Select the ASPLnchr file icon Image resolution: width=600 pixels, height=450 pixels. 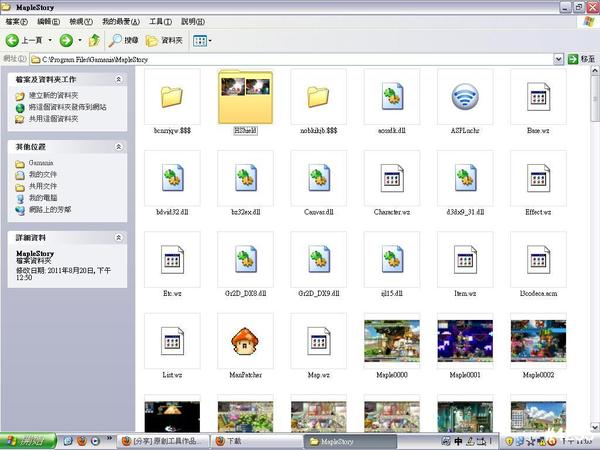pyautogui.click(x=464, y=98)
